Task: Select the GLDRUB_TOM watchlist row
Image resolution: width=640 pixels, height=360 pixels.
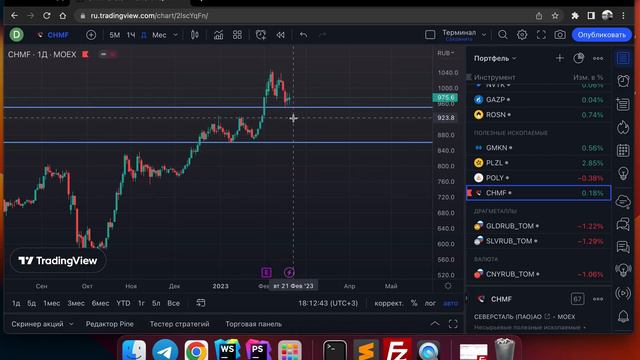Action: (x=538, y=226)
